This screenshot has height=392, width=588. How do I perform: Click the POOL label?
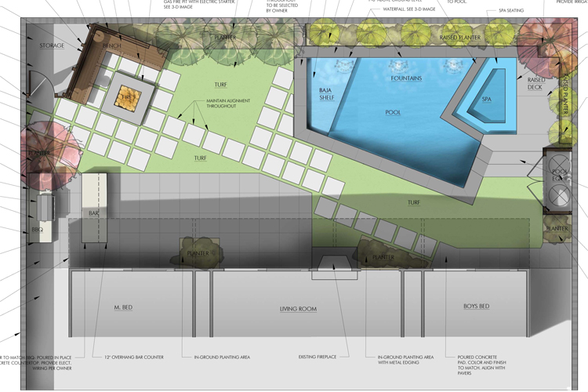point(393,112)
